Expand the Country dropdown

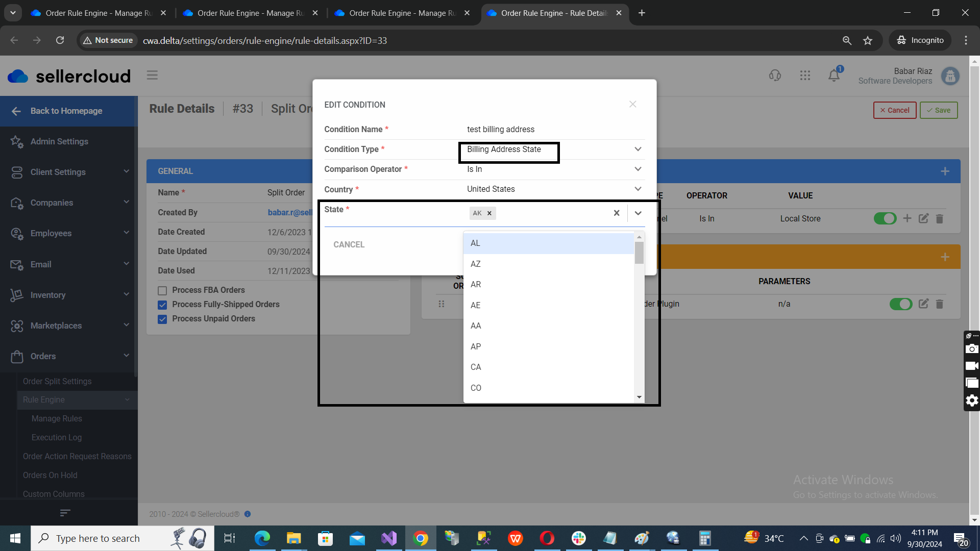(638, 189)
